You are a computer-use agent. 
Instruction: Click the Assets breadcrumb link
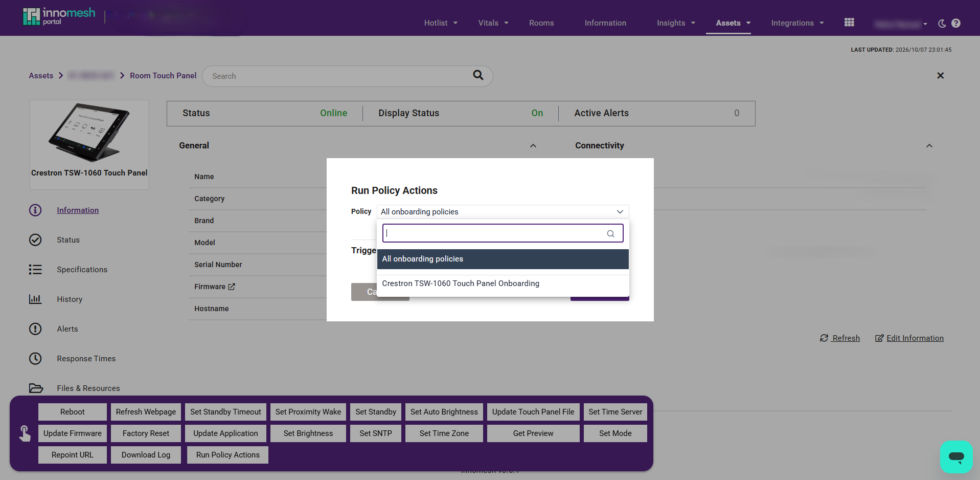pos(41,76)
